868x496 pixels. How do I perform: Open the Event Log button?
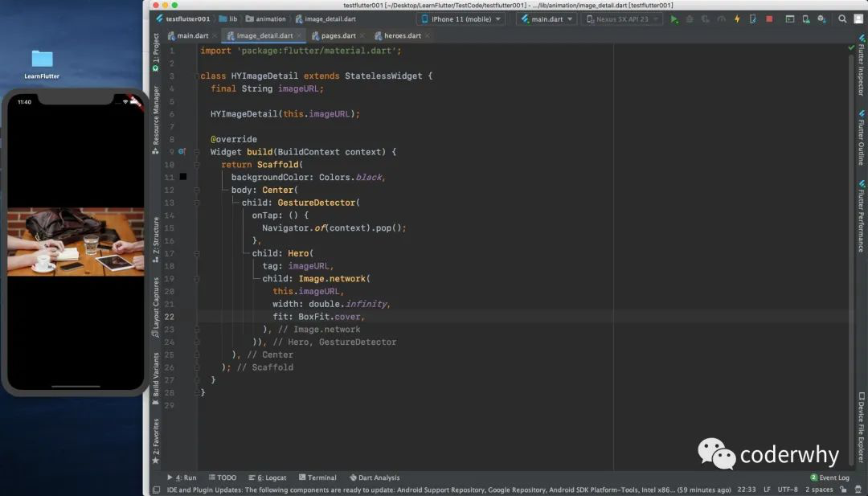pyautogui.click(x=829, y=478)
